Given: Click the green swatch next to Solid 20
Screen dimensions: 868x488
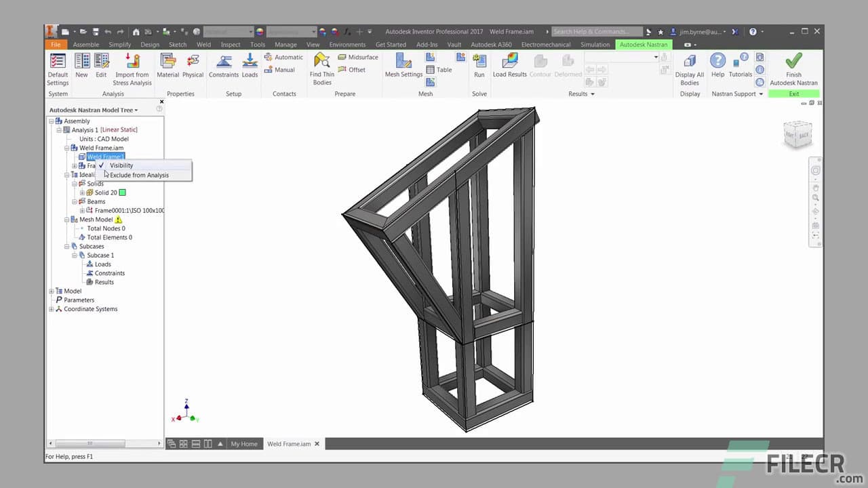Looking at the screenshot, I should coord(123,192).
